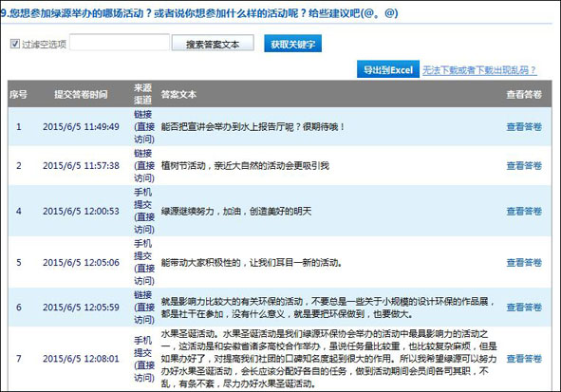Open 查看答卷 link for response 2

point(524,166)
